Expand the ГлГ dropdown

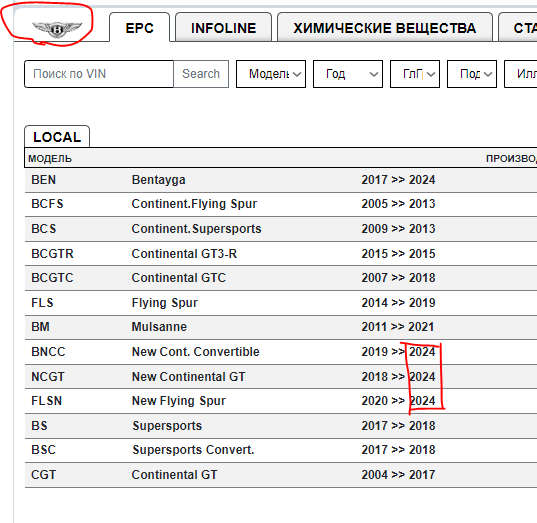click(x=415, y=74)
